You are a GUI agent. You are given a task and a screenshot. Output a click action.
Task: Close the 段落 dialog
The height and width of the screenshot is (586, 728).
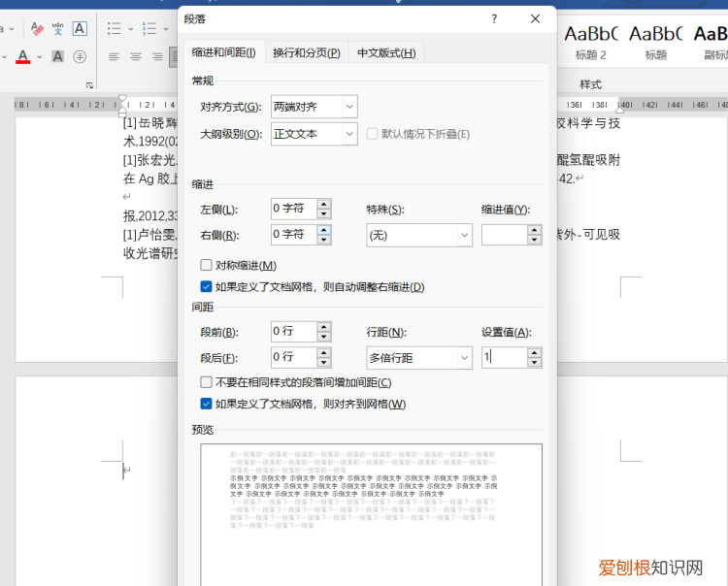(535, 19)
